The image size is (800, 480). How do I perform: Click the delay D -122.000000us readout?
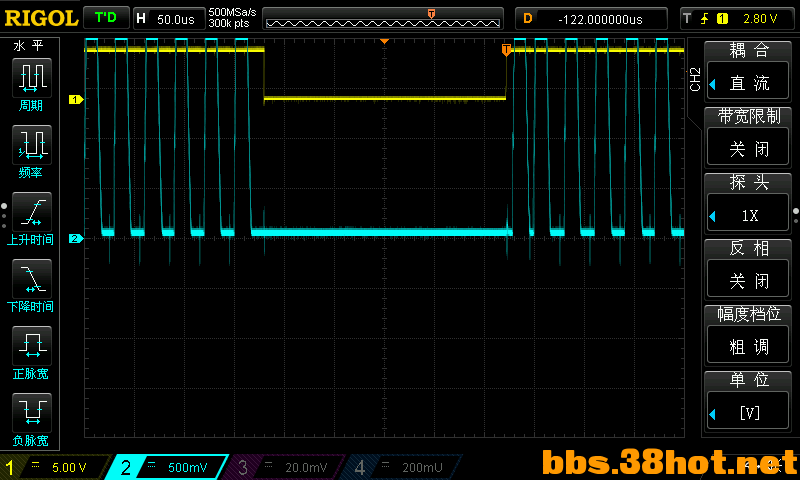click(x=600, y=19)
